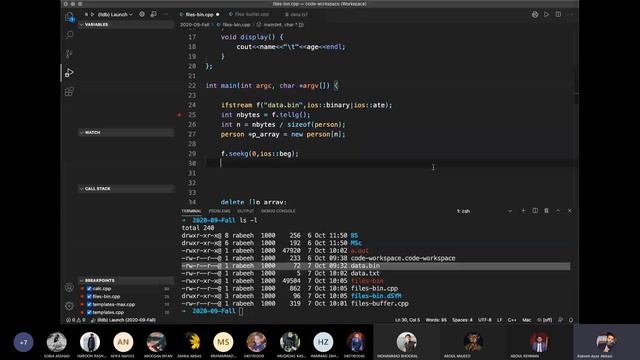640x360 pixels.
Task: Maximize the panel with the chevron-up icon
Action: point(558,211)
